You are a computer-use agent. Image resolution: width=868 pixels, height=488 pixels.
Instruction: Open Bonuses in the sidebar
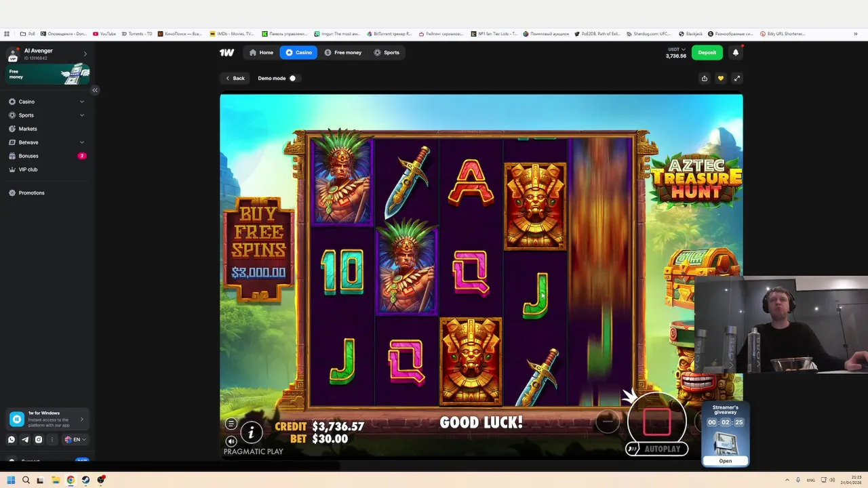(46, 156)
